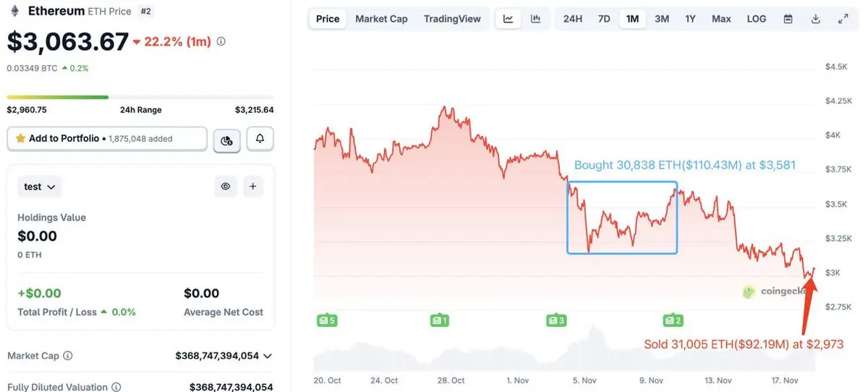Viewport: 868px width, 392px height.
Task: Click the plus button beside test portfolio
Action: point(252,187)
